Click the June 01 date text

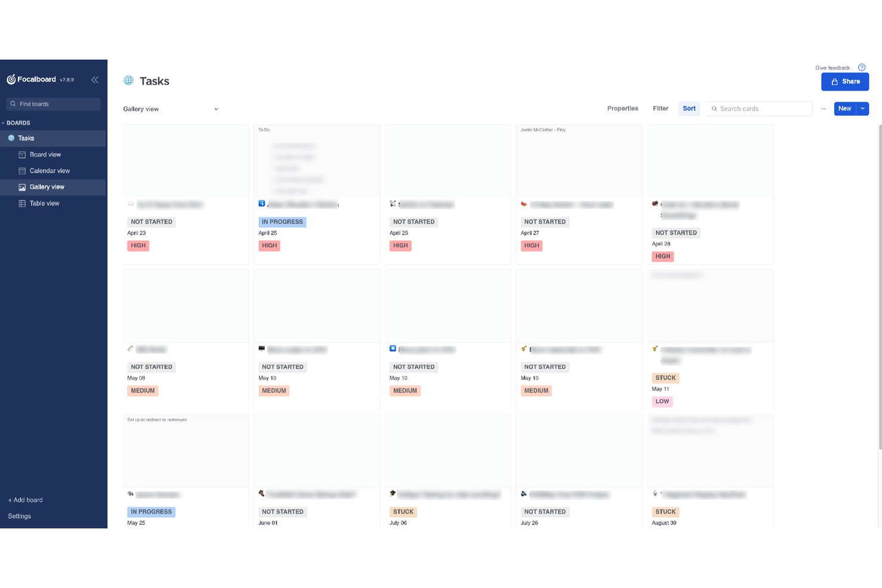268,523
